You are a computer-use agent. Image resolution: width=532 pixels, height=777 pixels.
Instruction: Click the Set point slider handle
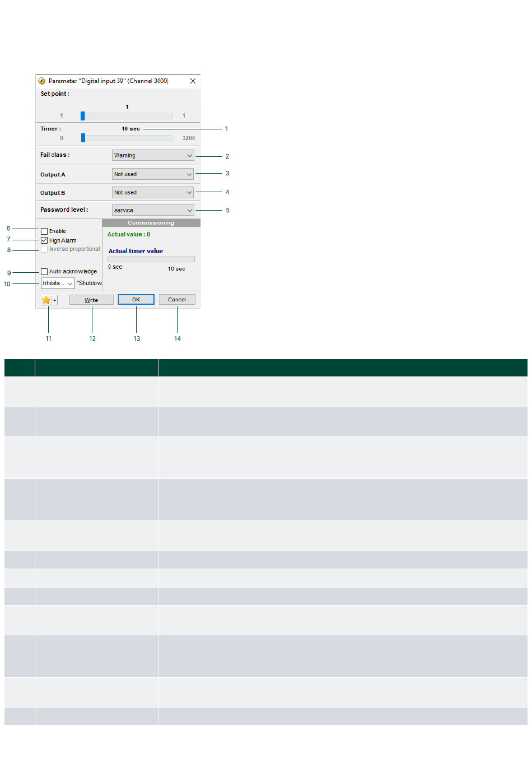click(x=83, y=116)
